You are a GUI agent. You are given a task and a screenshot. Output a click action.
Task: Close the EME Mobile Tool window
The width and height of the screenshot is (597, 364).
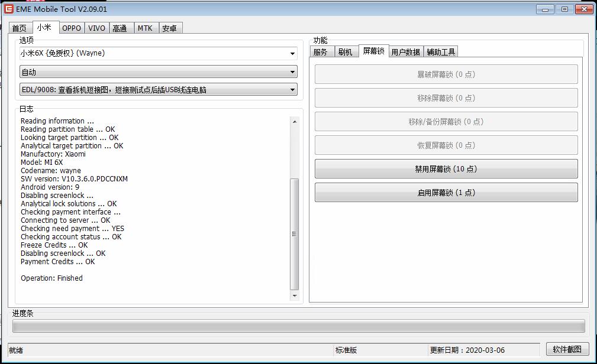[x=584, y=9]
